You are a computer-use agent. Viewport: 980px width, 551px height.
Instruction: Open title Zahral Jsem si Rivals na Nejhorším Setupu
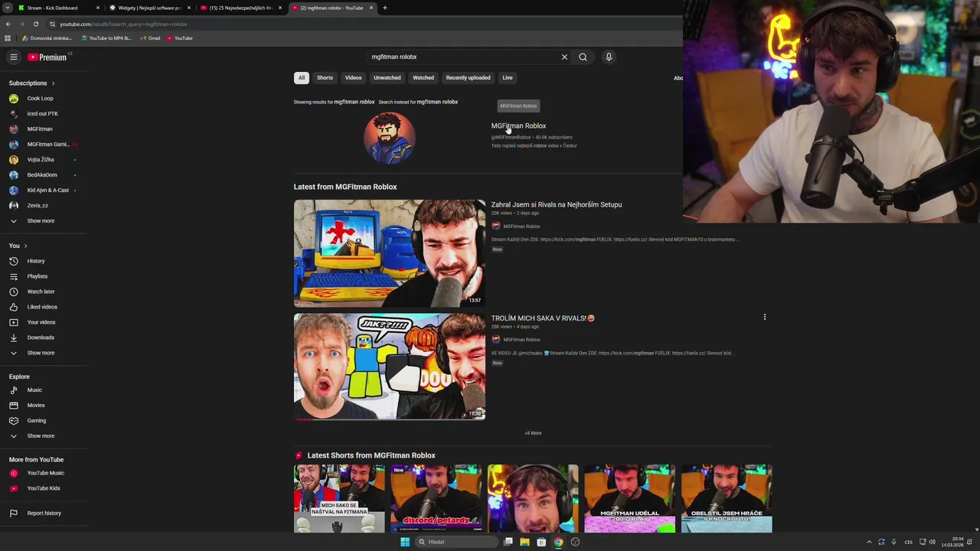[557, 204]
